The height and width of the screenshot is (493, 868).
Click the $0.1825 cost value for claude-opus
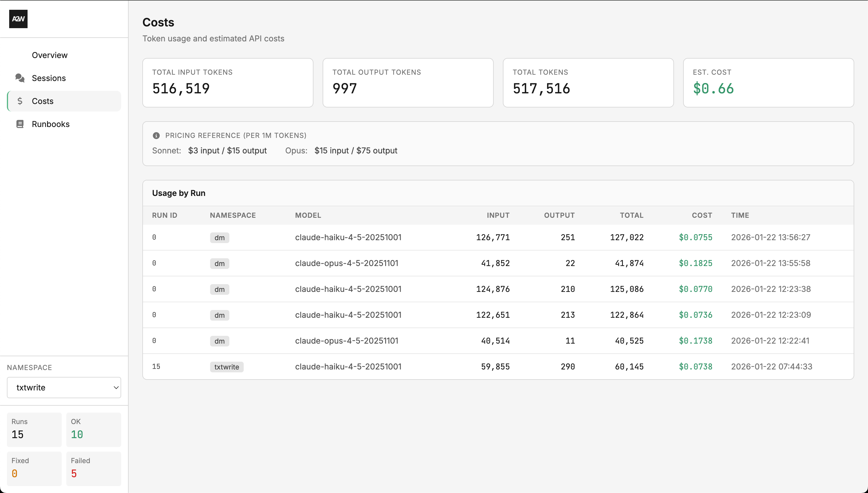[x=695, y=263]
